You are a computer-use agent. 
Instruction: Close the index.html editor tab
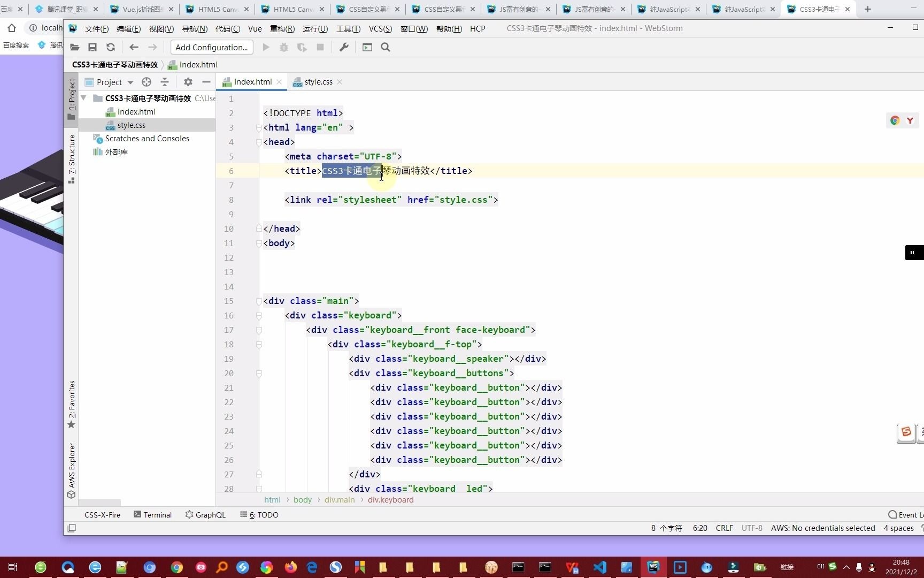pyautogui.click(x=279, y=82)
